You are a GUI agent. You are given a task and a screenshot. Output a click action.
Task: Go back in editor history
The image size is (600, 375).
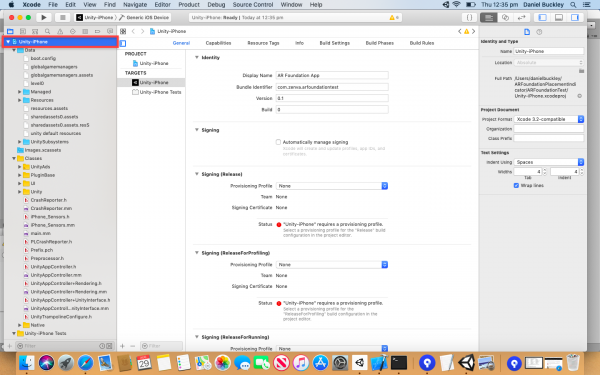tap(133, 31)
